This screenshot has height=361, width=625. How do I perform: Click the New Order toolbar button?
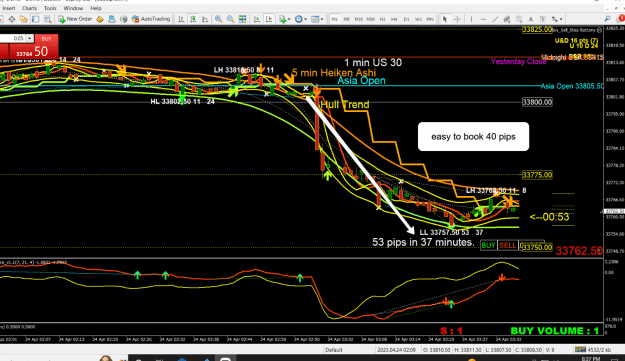pos(75,19)
